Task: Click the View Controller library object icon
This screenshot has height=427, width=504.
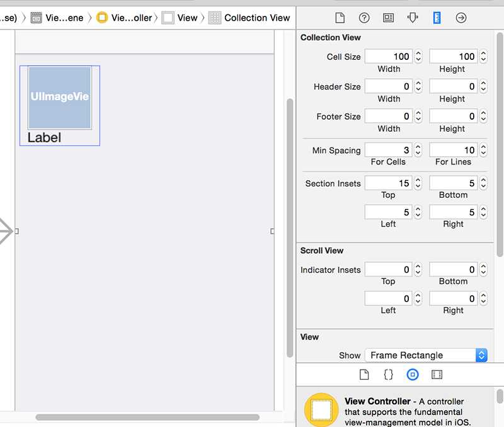Action: (x=321, y=410)
